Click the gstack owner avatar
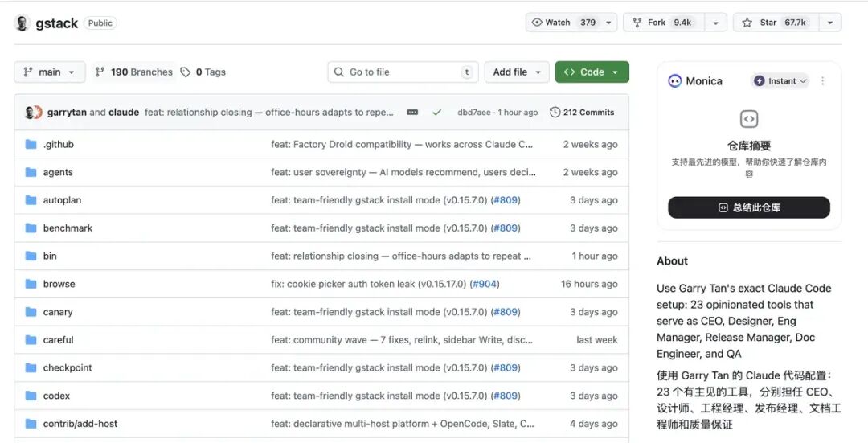868x443 pixels. [23, 23]
